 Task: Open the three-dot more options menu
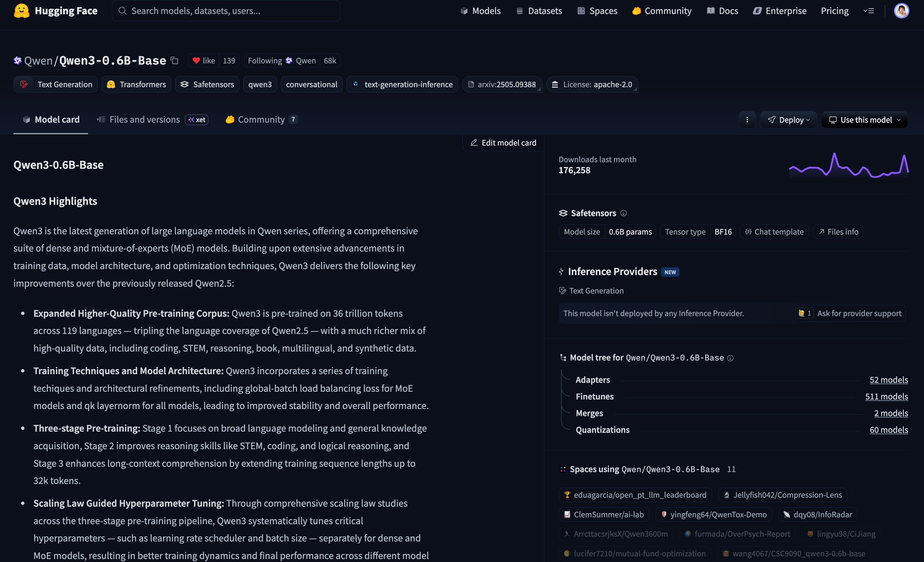tap(747, 120)
